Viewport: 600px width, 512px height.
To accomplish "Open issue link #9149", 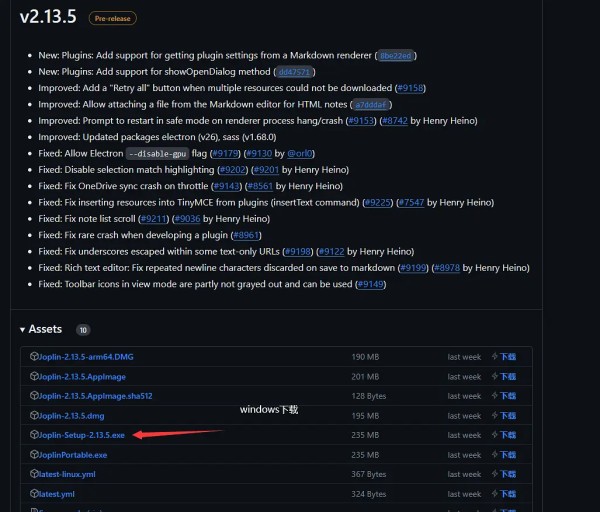I will (x=370, y=284).
